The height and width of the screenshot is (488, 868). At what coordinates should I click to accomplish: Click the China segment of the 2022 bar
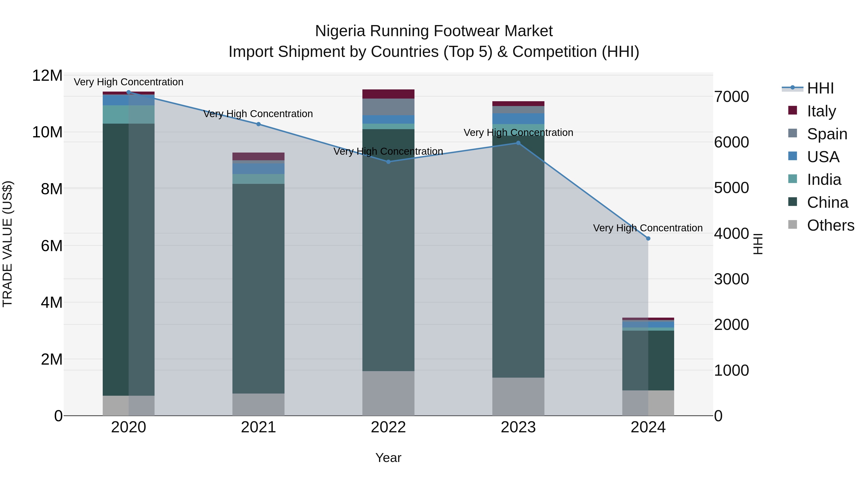(x=388, y=250)
